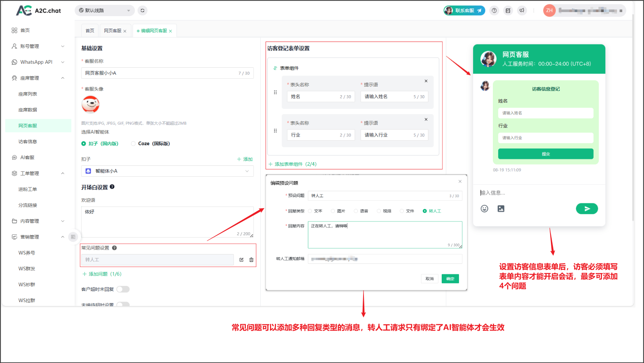Click the refresh icon beside the line selector

pyautogui.click(x=142, y=10)
